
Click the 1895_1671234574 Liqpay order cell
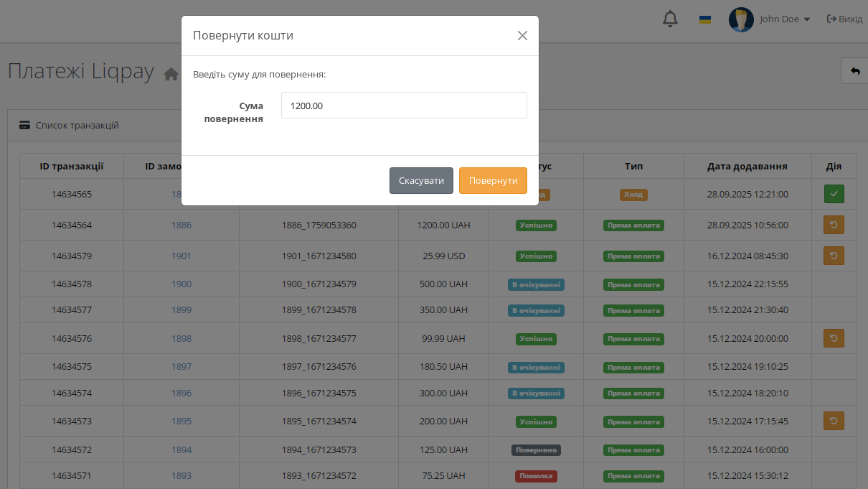coord(319,421)
